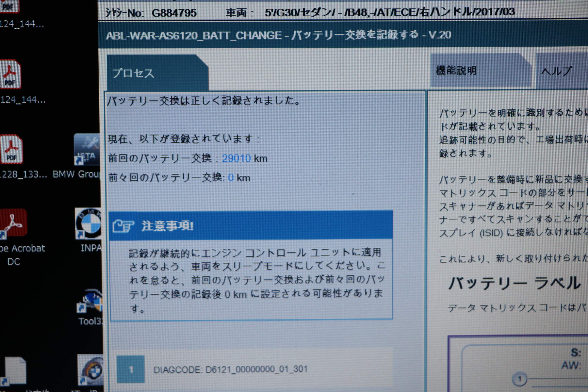The height and width of the screenshot is (392, 588).
Task: Click the hand pointer icon in 注意事項 header
Action: point(123,226)
